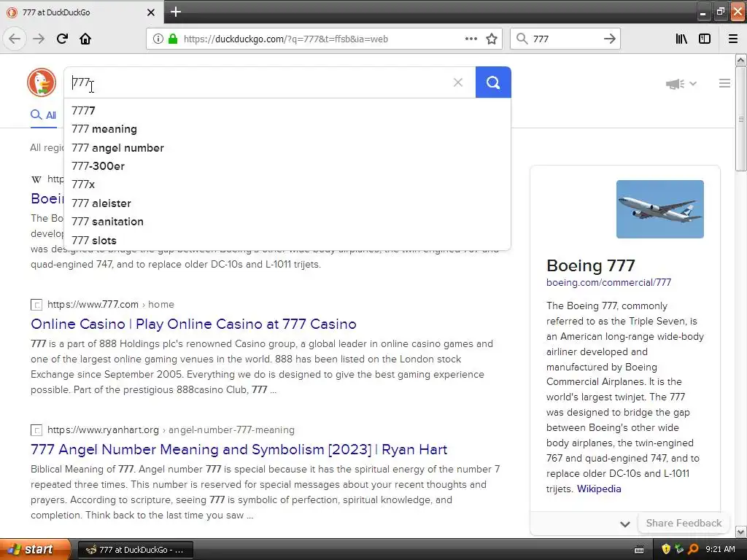Screen dimensions: 747x560
Task: Bookmark this page with the star
Action: click(492, 39)
